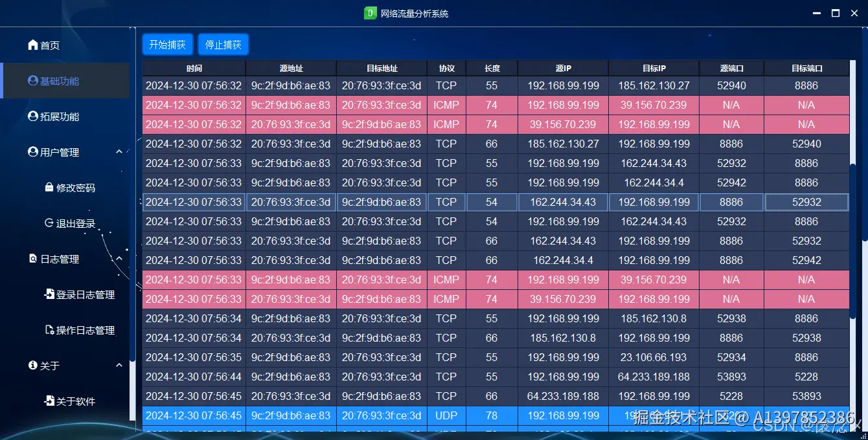The width and height of the screenshot is (868, 440).
Task: Click the file icon beside 关于软件
Action: (49, 401)
